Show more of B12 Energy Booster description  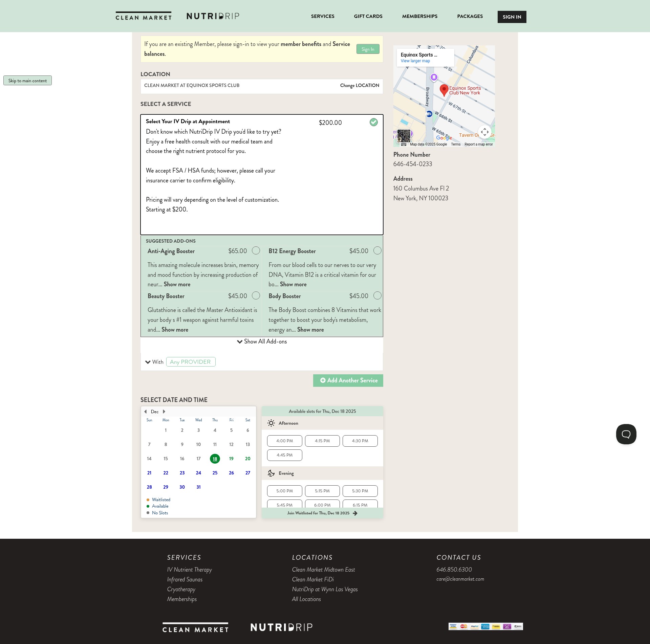[x=293, y=285]
